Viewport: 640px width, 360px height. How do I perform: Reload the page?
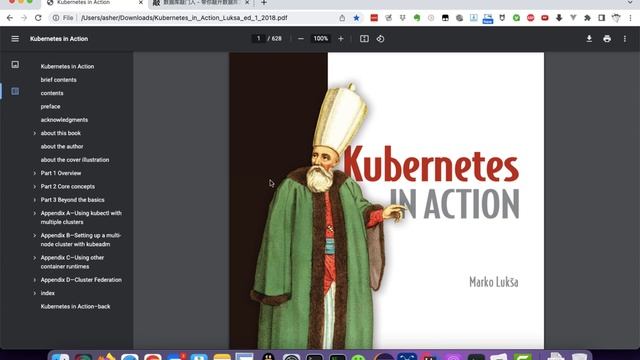point(38,18)
